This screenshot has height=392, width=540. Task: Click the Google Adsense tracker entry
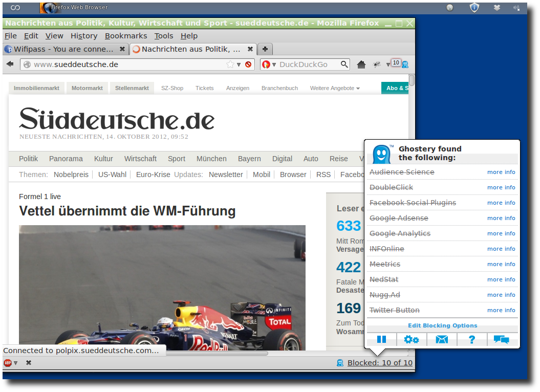coord(399,218)
